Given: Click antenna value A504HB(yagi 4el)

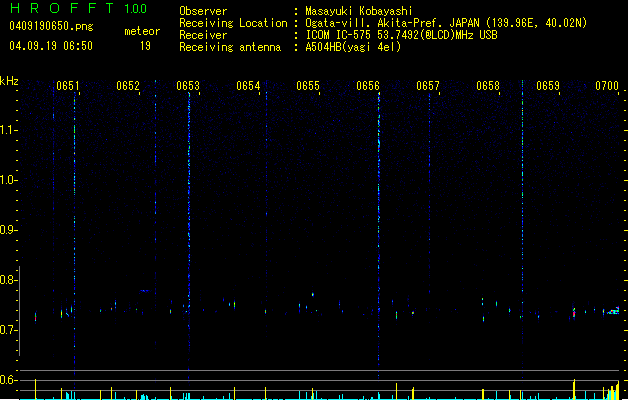Looking at the screenshot, I should pyautogui.click(x=353, y=47).
